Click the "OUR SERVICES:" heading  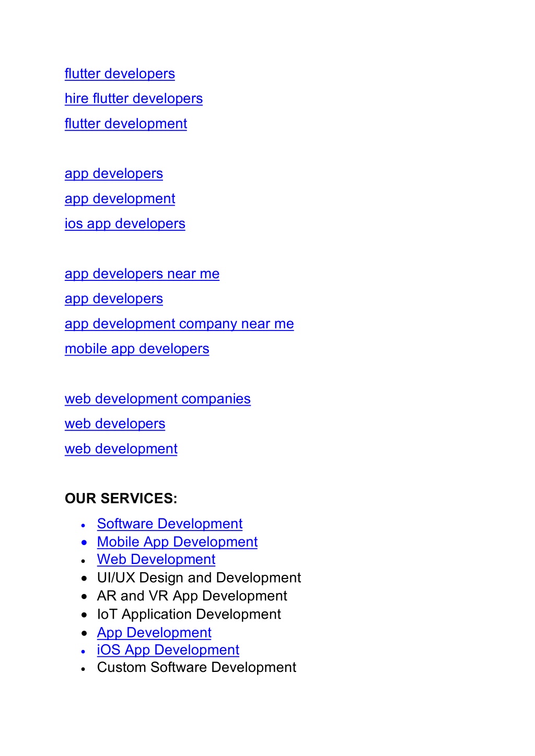pos(121,499)
